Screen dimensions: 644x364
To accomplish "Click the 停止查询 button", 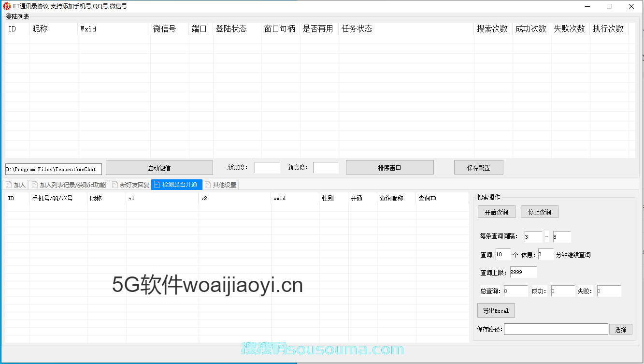I will coord(539,212).
